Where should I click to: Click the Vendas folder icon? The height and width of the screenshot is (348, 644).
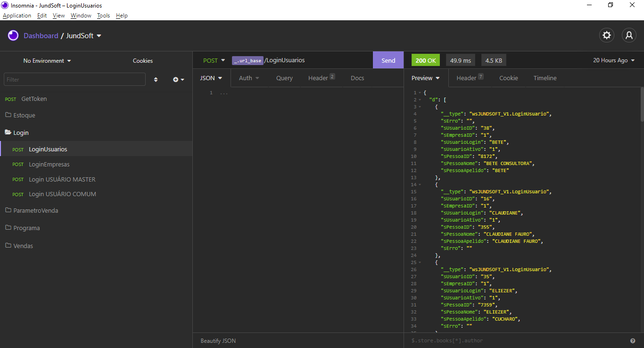coord(8,246)
